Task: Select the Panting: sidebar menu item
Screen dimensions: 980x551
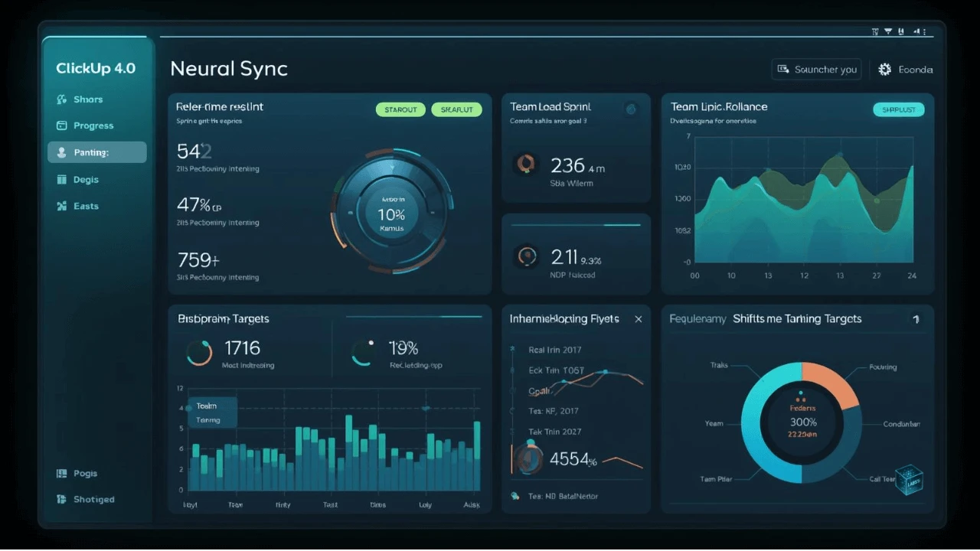Action: pos(97,152)
